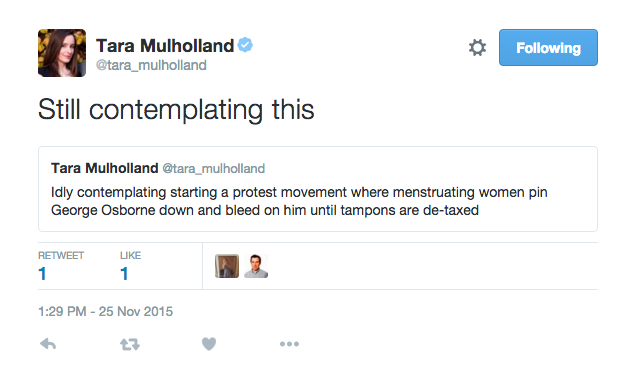Open the gear settings menu
The image size is (635, 382).
point(477,47)
